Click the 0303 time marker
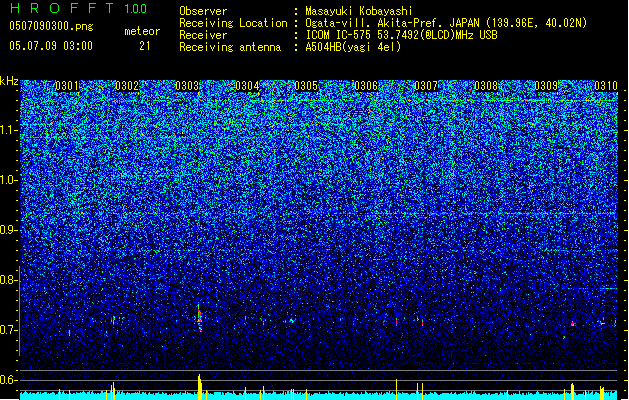This screenshot has height=400, width=629. (187, 86)
